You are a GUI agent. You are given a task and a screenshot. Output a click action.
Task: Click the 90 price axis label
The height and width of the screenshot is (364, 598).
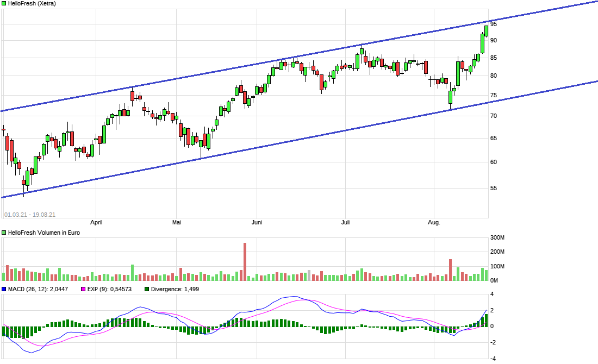tap(494, 40)
